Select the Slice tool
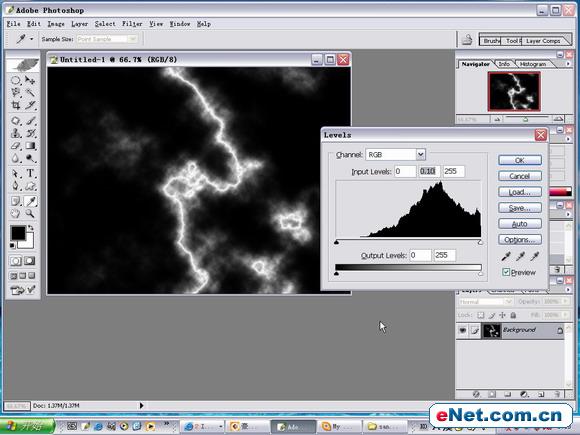580x435 pixels. point(30,105)
